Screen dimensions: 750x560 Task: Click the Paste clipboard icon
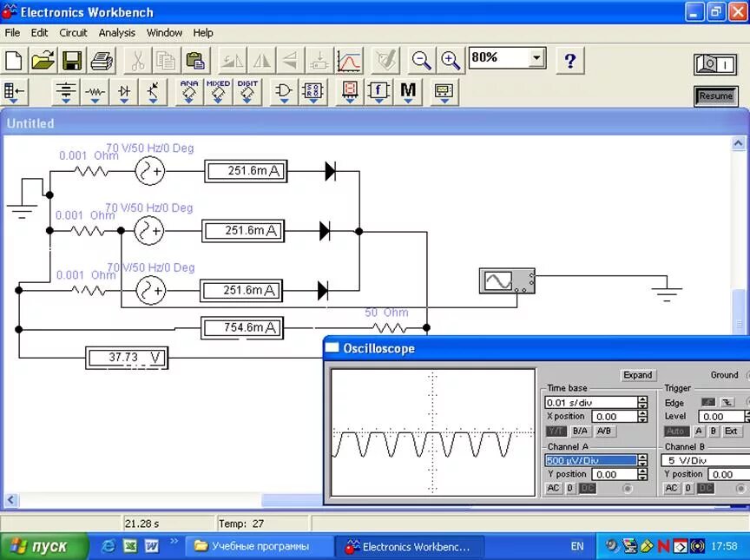(195, 61)
